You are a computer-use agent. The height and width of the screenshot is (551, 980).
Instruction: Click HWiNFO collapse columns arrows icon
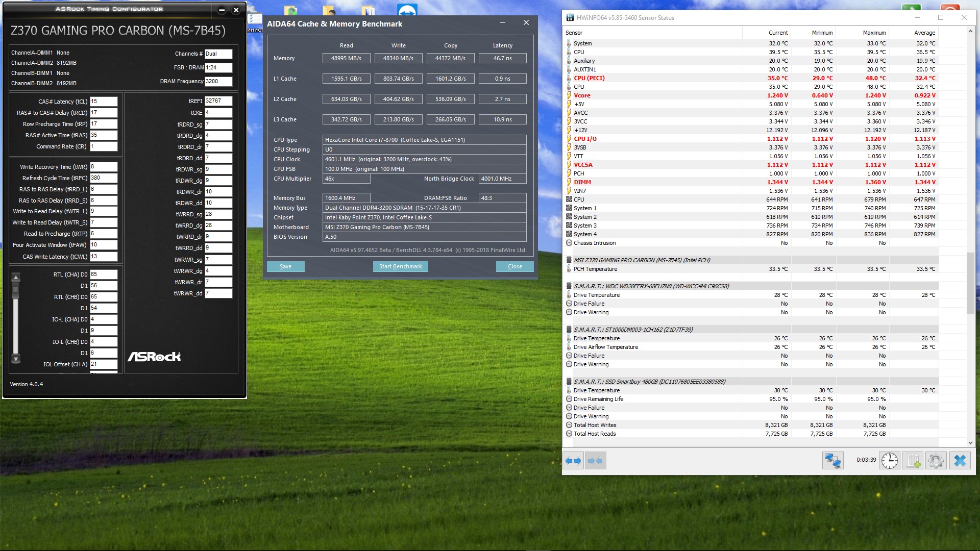click(x=595, y=461)
